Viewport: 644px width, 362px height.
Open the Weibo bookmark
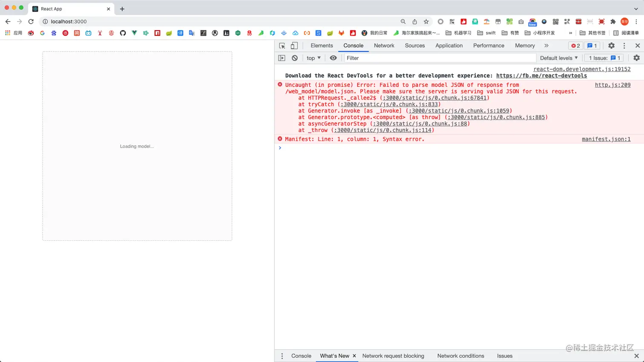coord(31,33)
